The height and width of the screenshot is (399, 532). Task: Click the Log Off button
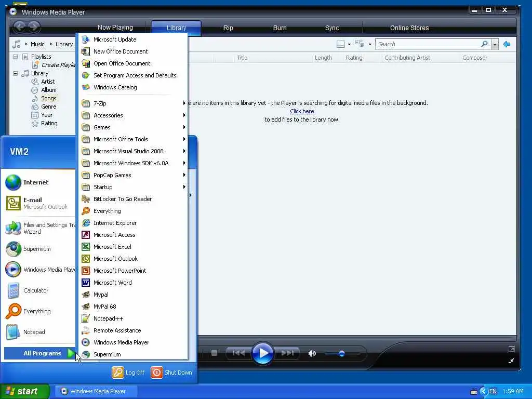[129, 373]
